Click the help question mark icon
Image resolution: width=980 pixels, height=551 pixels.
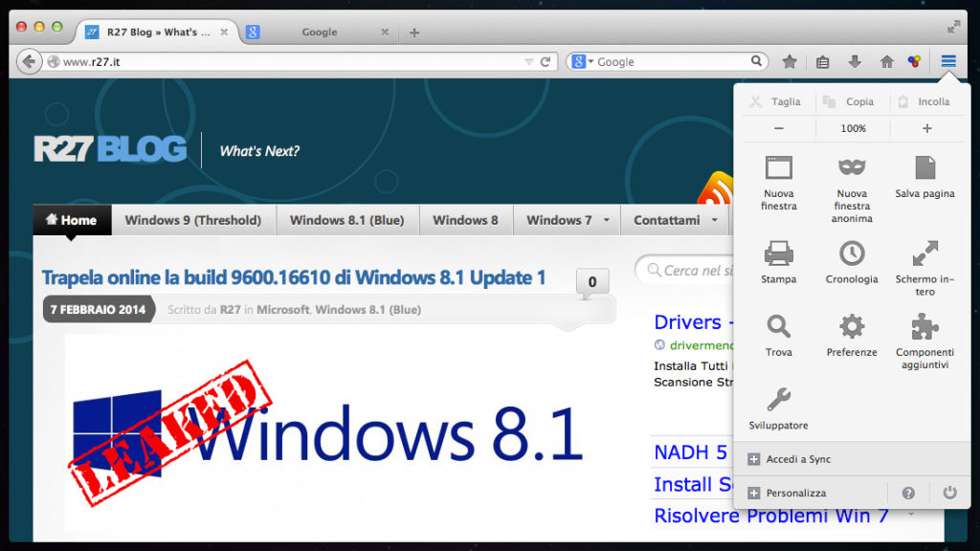click(908, 493)
